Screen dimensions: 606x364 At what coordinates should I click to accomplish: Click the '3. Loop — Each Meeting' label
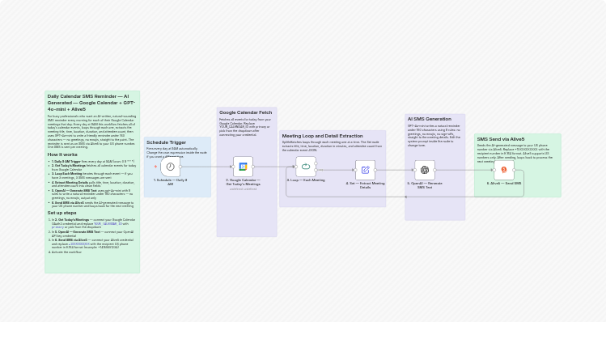pos(306,180)
